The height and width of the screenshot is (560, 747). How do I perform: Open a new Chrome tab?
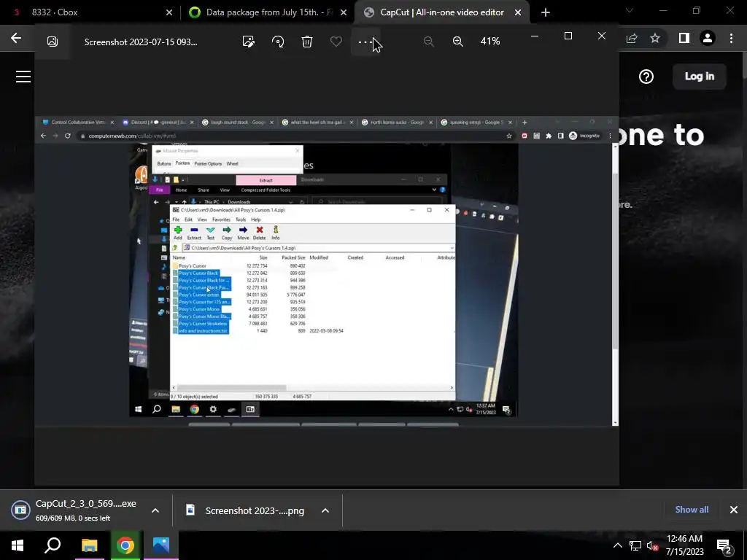coord(546,12)
